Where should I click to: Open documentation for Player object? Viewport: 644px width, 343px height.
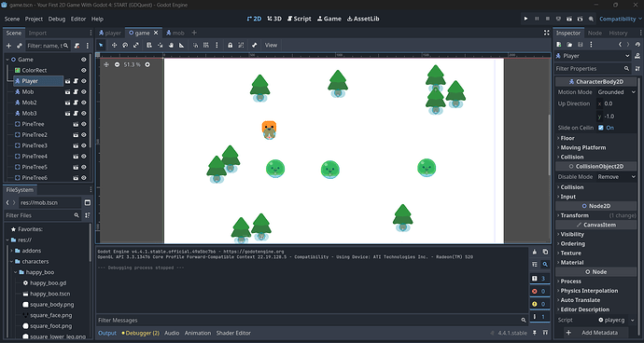[x=637, y=56]
